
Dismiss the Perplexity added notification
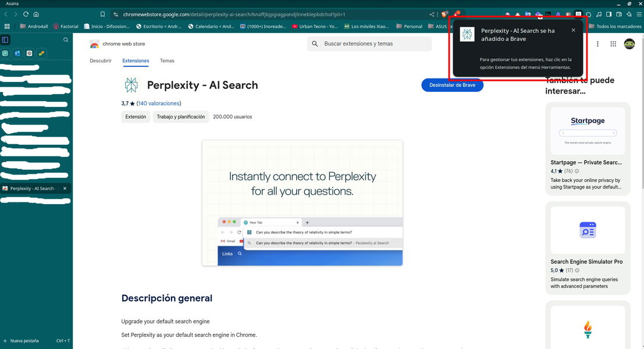click(574, 30)
